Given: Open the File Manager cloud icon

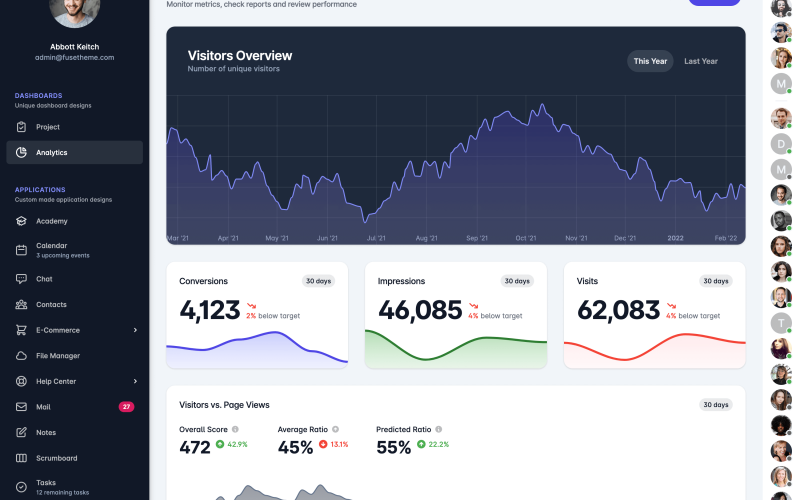Looking at the screenshot, I should (x=21, y=356).
